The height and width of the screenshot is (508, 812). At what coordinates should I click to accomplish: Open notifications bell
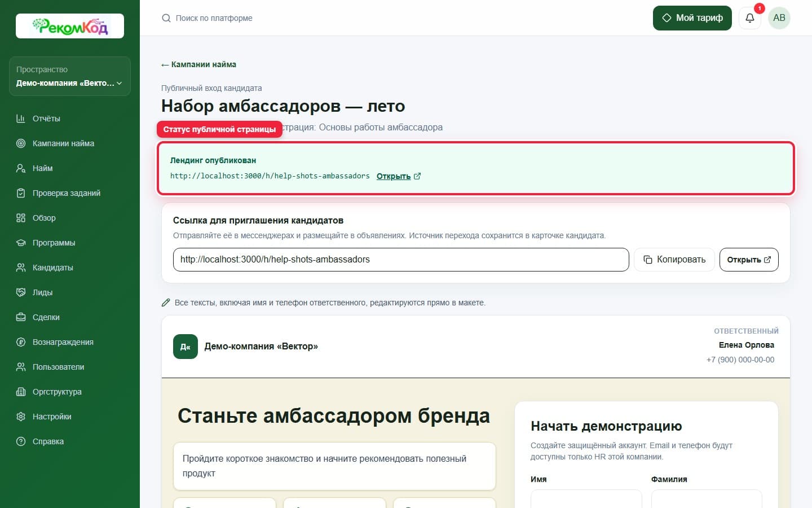click(750, 18)
